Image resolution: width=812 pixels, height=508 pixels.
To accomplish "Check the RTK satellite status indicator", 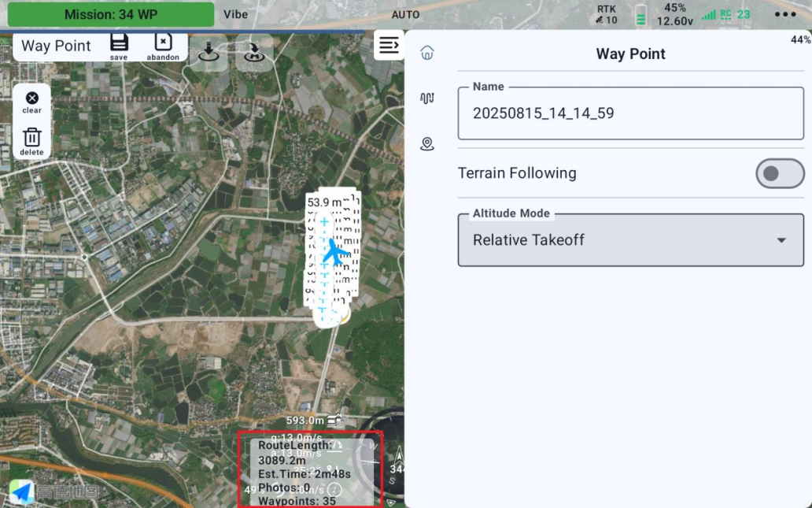I will pos(606,14).
